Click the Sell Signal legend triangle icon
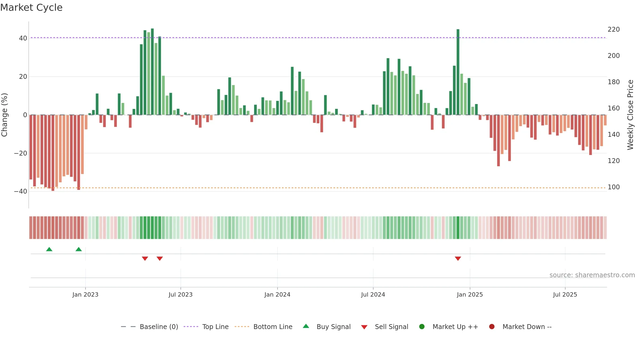The height and width of the screenshot is (362, 644). click(364, 327)
